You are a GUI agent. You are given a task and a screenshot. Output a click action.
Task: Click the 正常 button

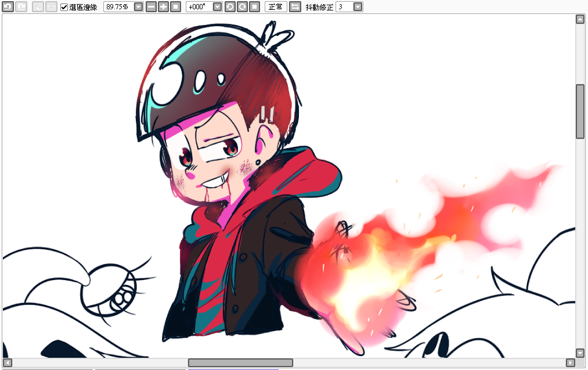[276, 7]
